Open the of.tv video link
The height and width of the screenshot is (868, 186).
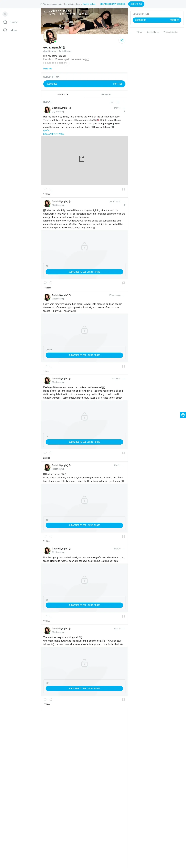pos(54,134)
